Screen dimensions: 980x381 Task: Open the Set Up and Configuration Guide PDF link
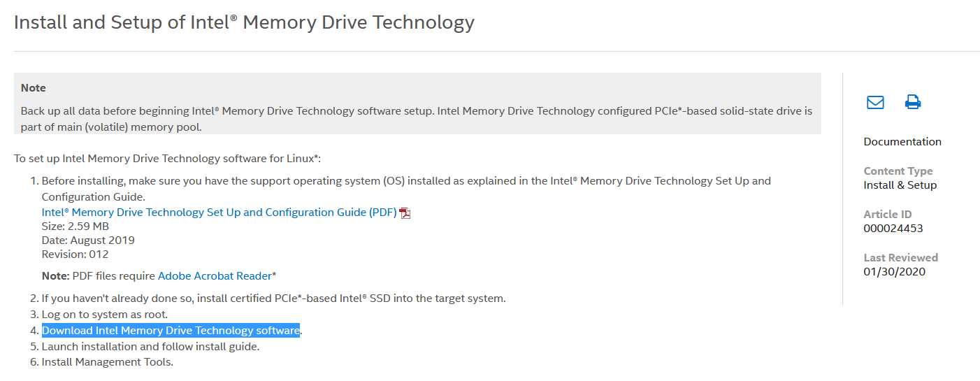[219, 212]
